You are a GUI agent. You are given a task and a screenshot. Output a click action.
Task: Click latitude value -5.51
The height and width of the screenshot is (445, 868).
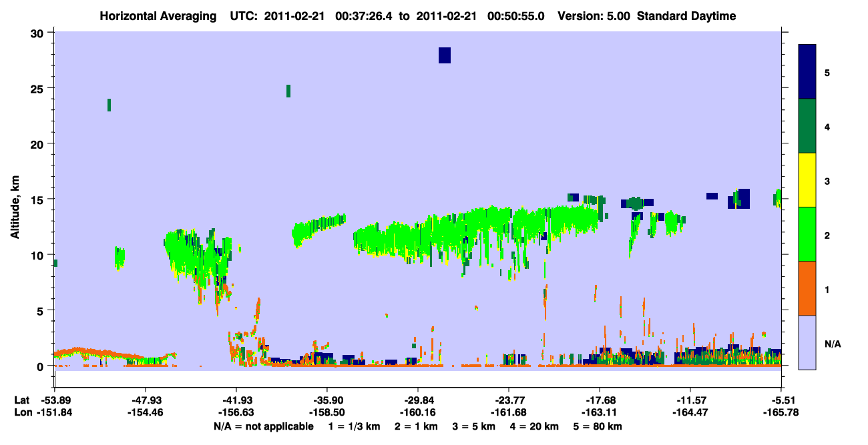click(783, 400)
